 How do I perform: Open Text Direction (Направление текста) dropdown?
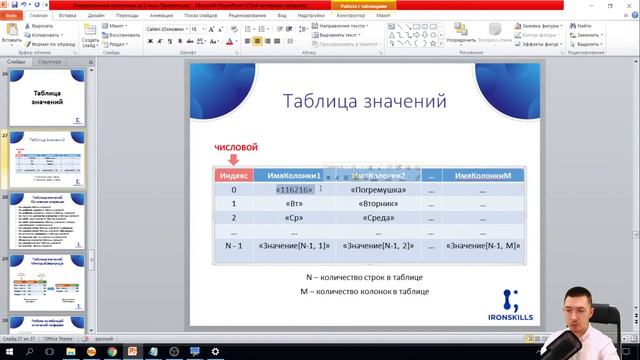(x=340, y=26)
